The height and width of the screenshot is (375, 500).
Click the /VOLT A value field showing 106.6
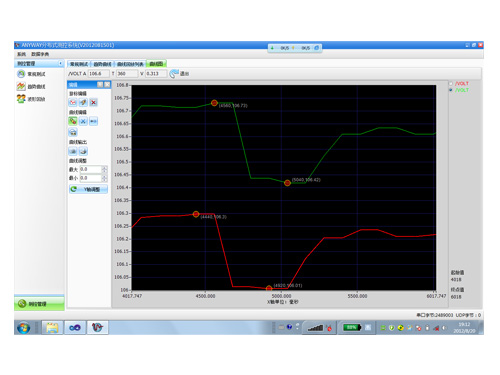(x=98, y=74)
